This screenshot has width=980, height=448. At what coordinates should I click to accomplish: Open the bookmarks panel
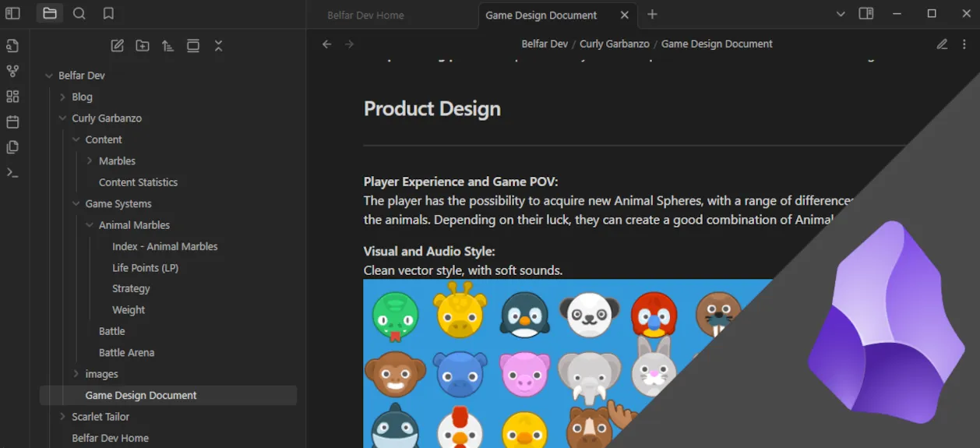(x=108, y=13)
